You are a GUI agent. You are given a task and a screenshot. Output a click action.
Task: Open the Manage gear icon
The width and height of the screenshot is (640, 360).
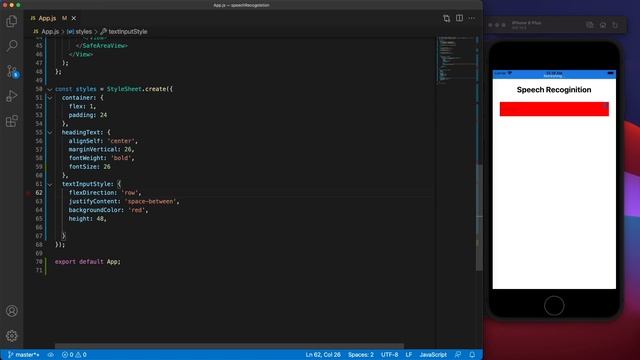pyautogui.click(x=12, y=336)
